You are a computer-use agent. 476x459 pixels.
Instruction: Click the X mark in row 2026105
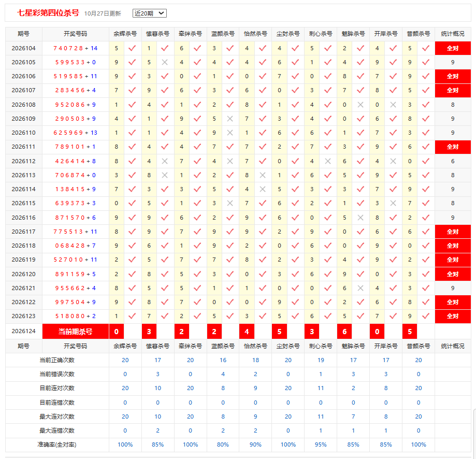click(x=165, y=62)
